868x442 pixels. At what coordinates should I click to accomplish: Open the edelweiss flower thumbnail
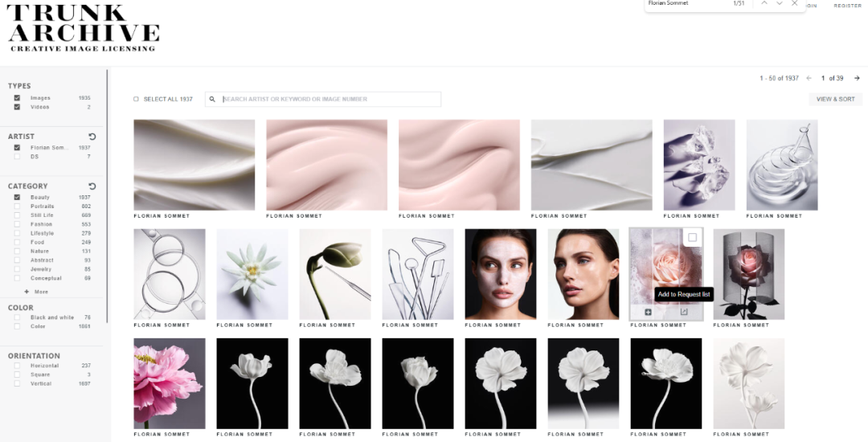pos(252,274)
